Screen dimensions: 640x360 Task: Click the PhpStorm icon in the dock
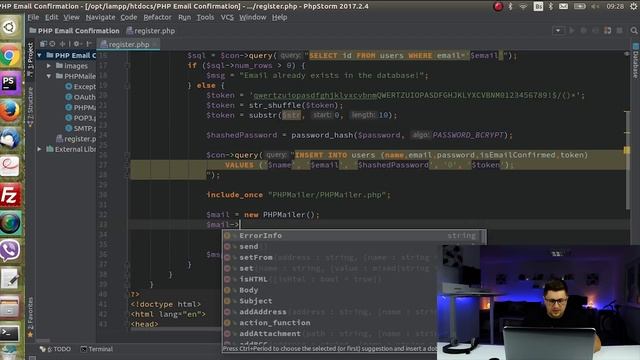(10, 83)
